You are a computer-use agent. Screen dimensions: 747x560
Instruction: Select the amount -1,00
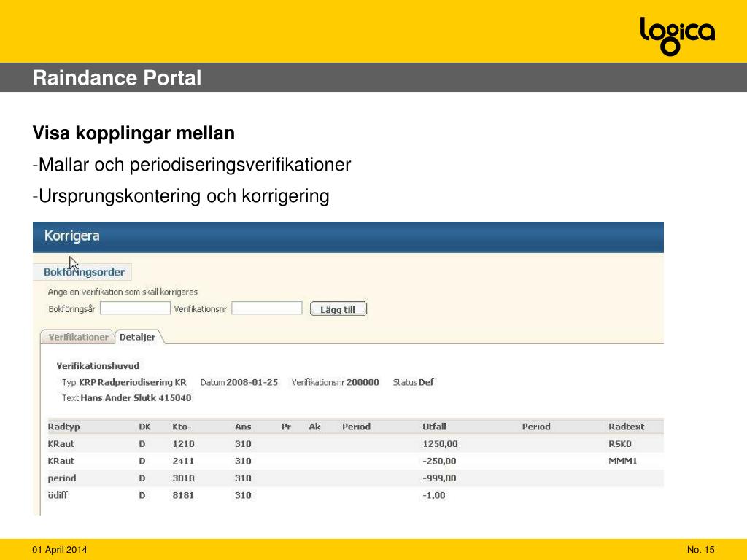click(434, 495)
